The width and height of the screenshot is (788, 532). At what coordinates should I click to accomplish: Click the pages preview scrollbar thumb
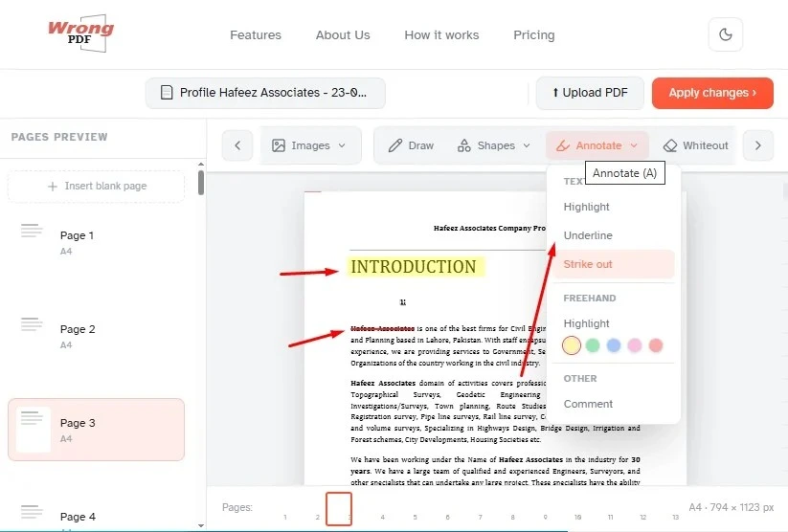pos(201,183)
